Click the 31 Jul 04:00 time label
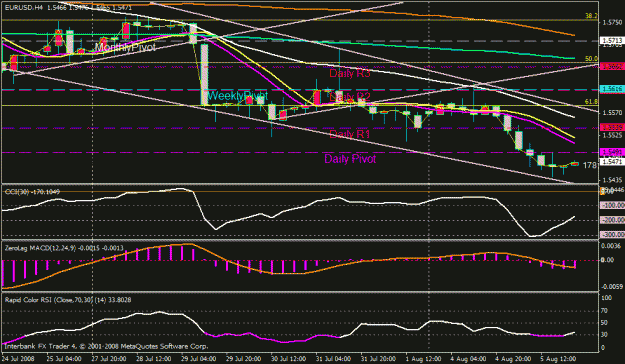The width and height of the screenshot is (625, 364). tap(334, 358)
